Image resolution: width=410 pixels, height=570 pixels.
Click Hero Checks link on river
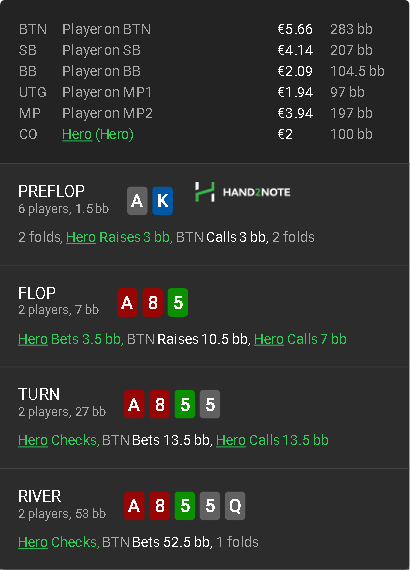57,542
